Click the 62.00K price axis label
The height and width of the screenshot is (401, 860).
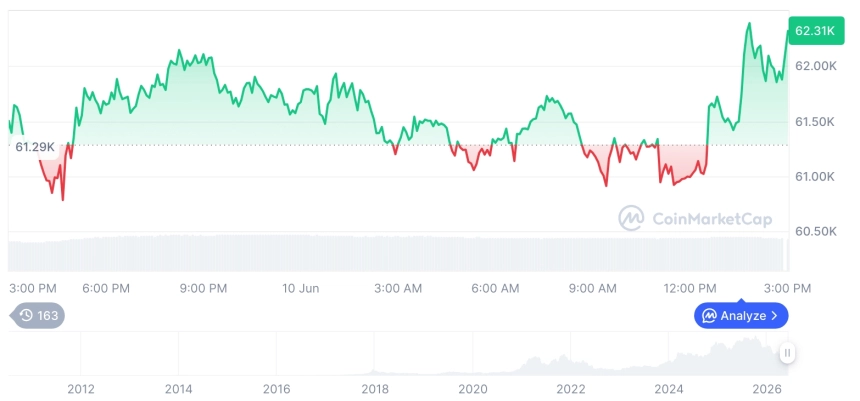816,66
